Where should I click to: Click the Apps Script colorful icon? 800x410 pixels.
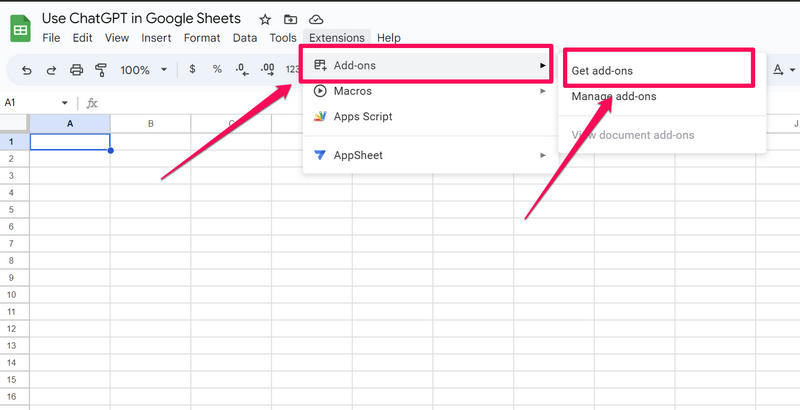[320, 117]
